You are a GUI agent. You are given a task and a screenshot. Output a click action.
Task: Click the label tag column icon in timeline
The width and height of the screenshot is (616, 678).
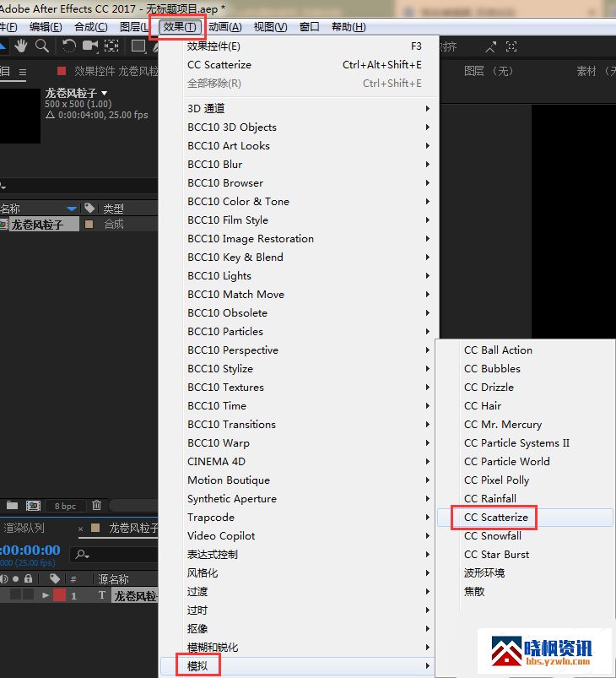click(55, 578)
